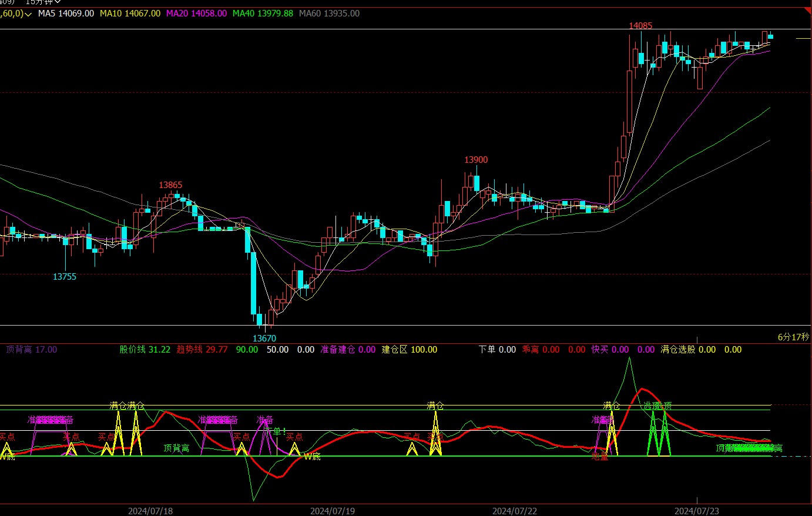Image resolution: width=812 pixels, height=516 pixels.
Task: Select the MA20 14058.00 moving average label
Action: [x=196, y=14]
